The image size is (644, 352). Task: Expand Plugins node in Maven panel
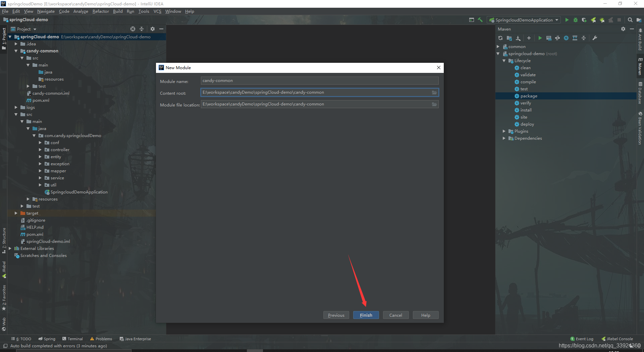click(x=504, y=131)
